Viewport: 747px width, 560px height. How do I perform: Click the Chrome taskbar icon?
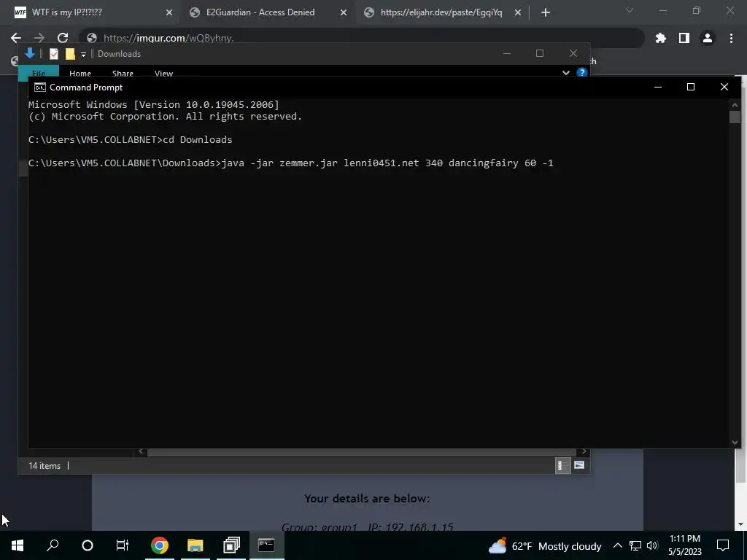coord(160,545)
